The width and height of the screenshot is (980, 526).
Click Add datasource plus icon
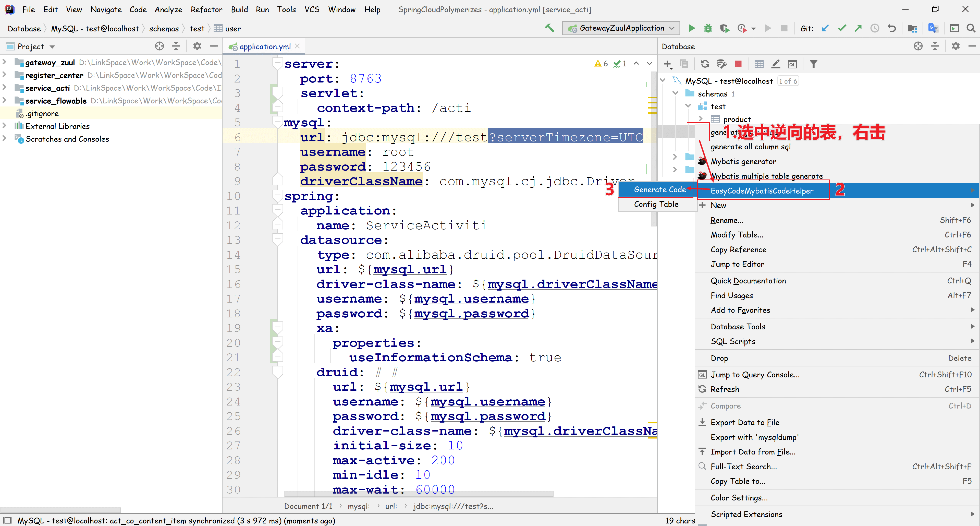point(667,64)
